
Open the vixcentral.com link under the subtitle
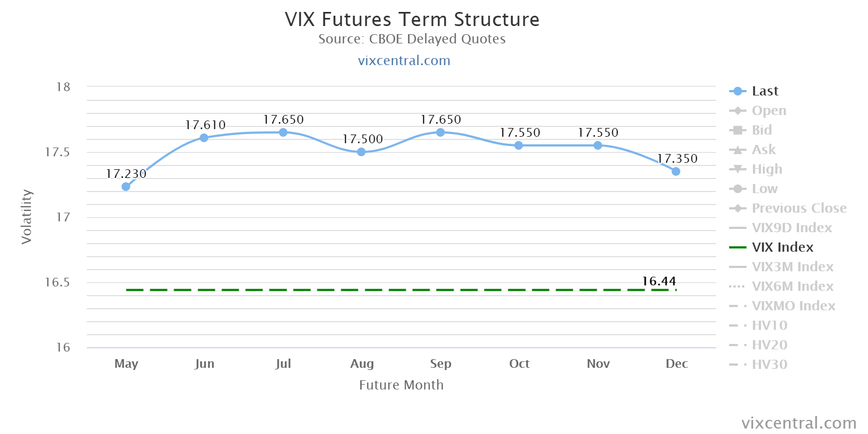pyautogui.click(x=404, y=60)
